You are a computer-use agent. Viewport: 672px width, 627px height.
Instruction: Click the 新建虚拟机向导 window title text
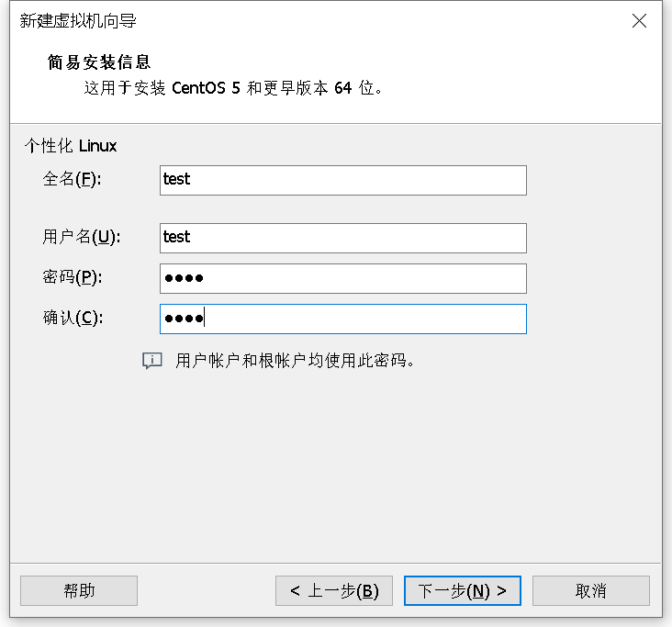(x=78, y=20)
